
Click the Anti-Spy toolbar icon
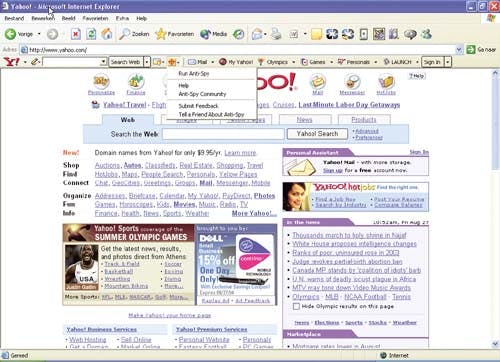(172, 62)
